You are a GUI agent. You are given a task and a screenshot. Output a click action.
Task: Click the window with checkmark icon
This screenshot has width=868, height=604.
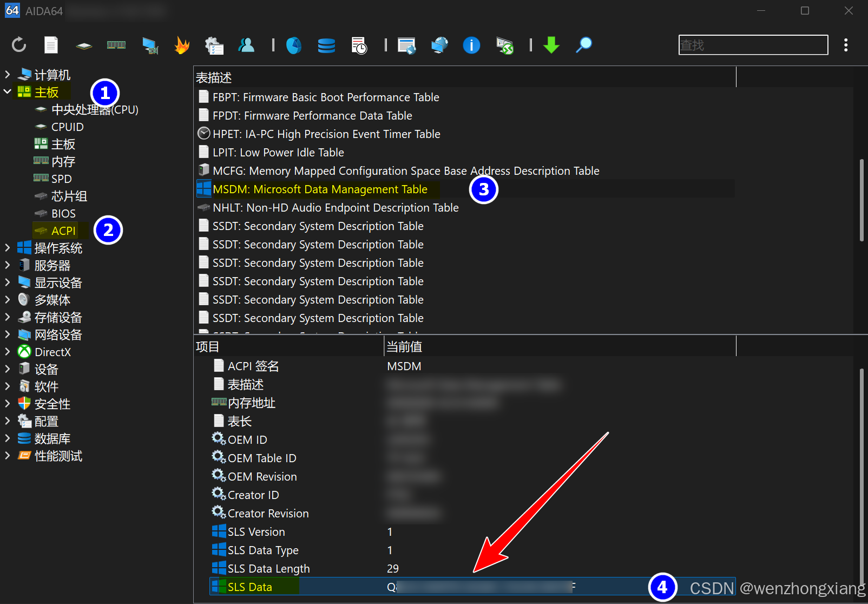tap(406, 45)
